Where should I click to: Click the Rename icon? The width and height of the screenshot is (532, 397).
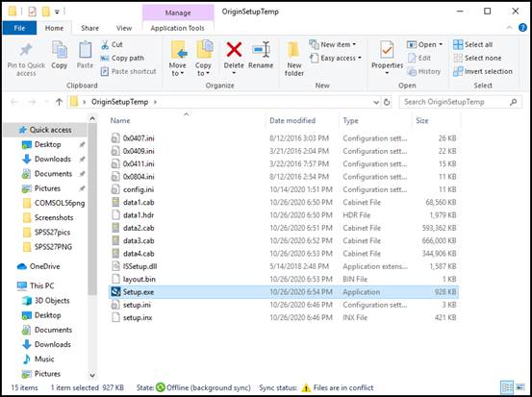click(261, 50)
